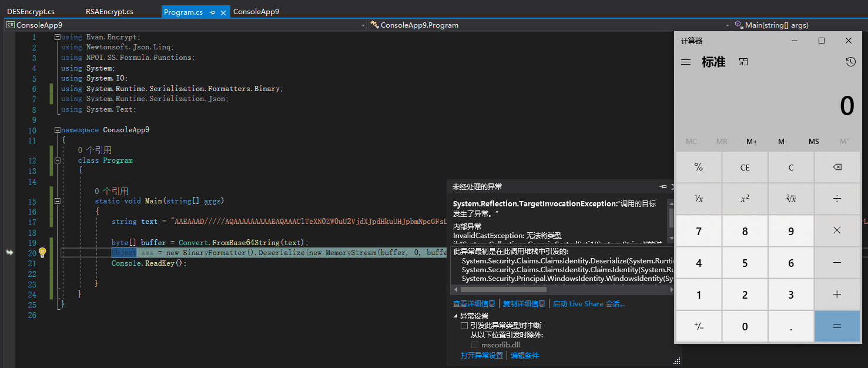Click the calculator square root key
868x368 pixels.
[x=791, y=199]
